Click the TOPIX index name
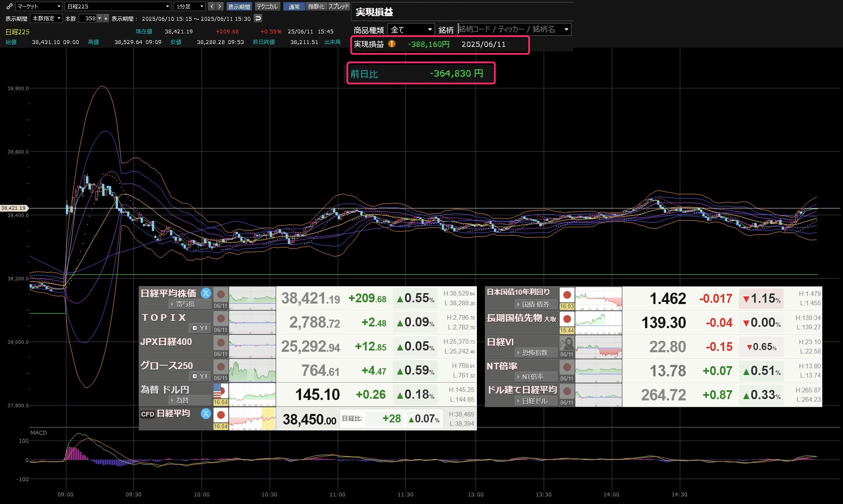843x504 pixels. [164, 318]
